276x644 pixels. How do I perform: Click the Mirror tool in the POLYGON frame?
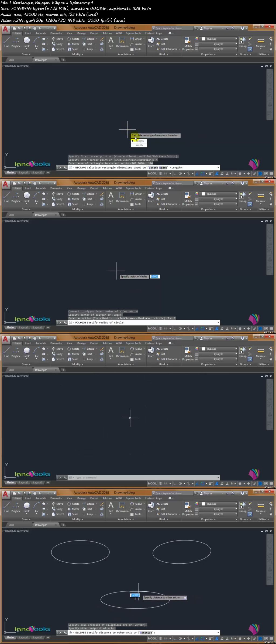[x=73, y=199]
